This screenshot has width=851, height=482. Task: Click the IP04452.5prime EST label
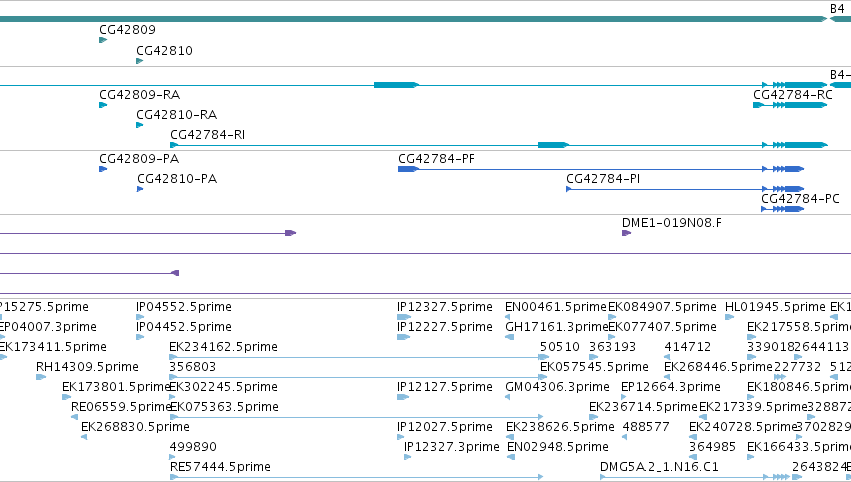183,327
